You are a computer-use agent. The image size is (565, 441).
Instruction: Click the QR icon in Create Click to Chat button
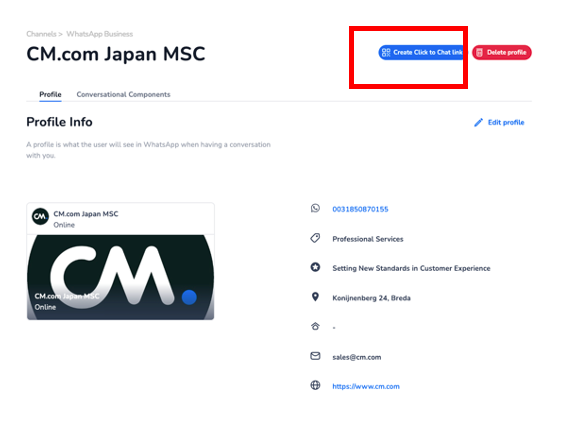[x=386, y=53]
